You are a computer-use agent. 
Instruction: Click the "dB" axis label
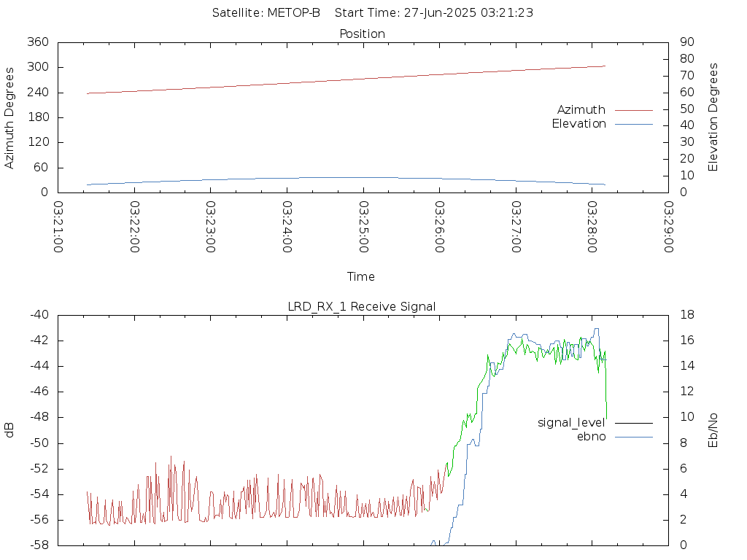point(9,430)
